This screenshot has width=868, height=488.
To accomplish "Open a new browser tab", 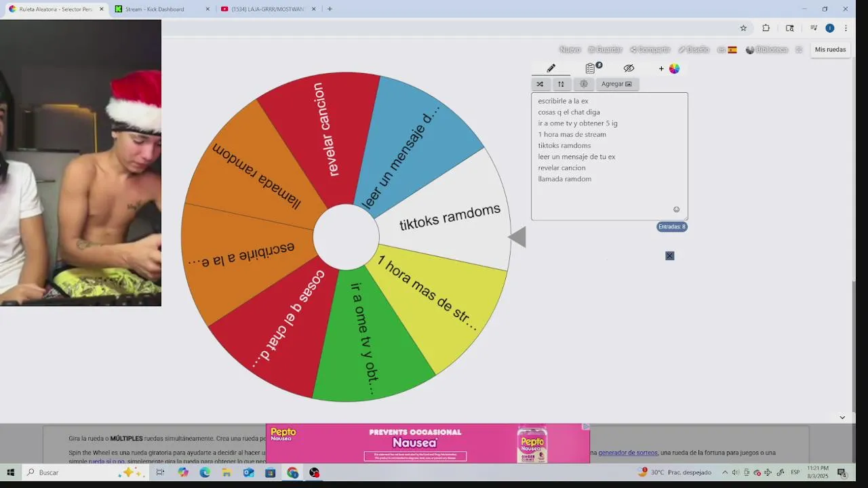I will 330,9.
